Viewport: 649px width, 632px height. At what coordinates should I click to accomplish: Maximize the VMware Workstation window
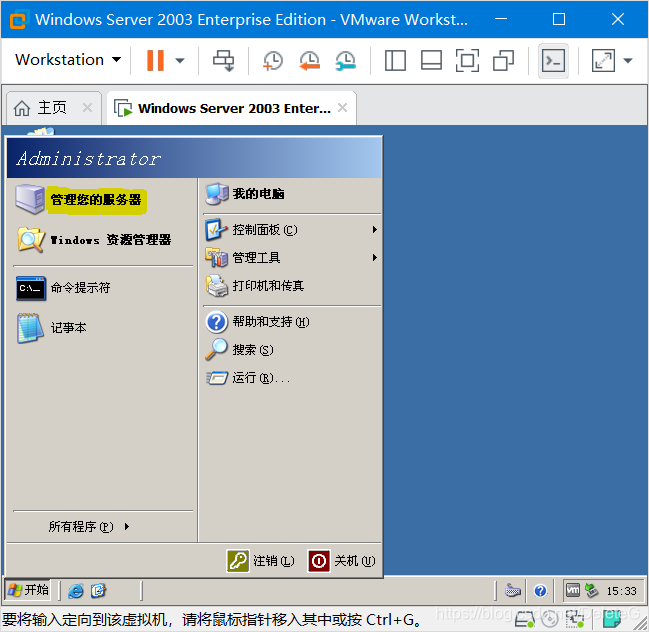(559, 19)
